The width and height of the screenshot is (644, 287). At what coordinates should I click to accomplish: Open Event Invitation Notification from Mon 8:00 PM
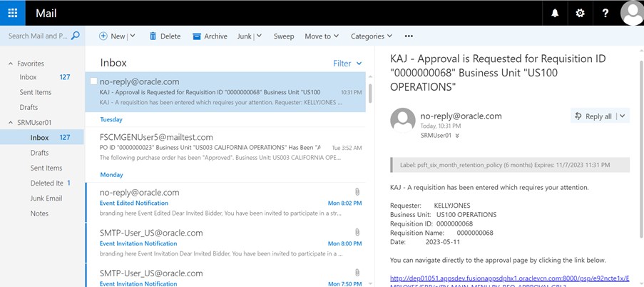[225, 243]
